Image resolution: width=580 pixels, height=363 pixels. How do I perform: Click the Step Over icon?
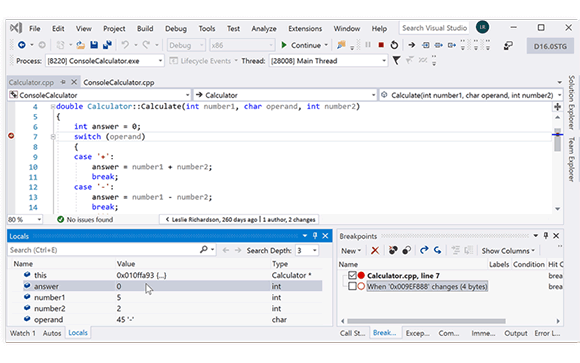coord(439,45)
